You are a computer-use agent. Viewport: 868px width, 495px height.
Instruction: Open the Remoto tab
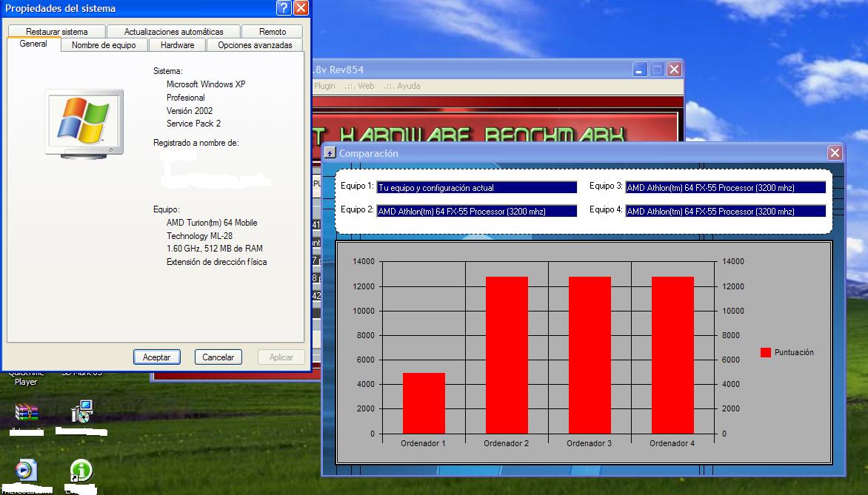[x=273, y=32]
